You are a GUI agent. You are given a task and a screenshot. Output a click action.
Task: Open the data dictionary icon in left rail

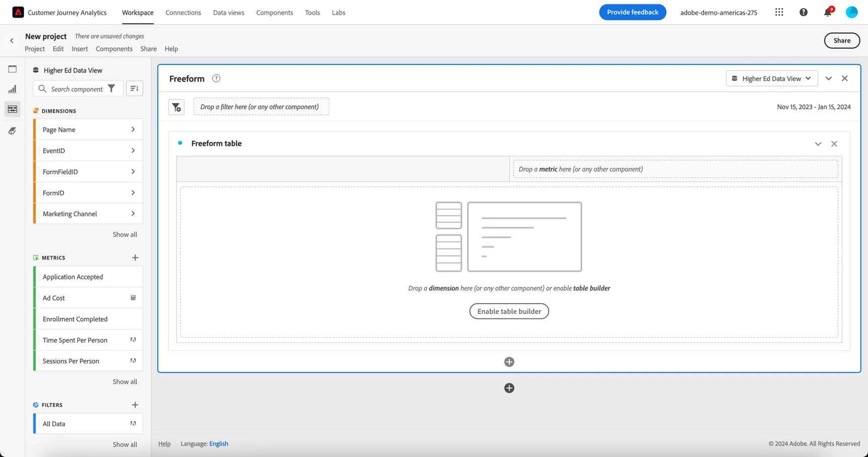point(13,131)
